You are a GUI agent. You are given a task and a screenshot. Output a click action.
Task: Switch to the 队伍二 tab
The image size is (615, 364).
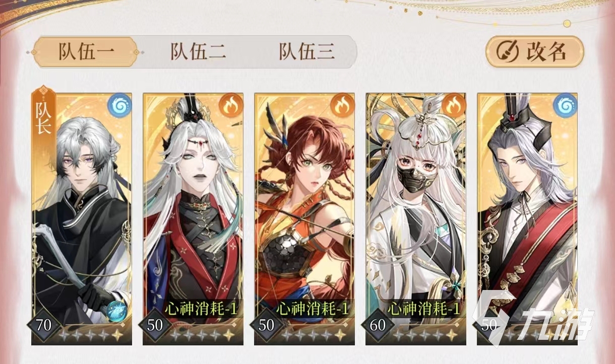(198, 52)
